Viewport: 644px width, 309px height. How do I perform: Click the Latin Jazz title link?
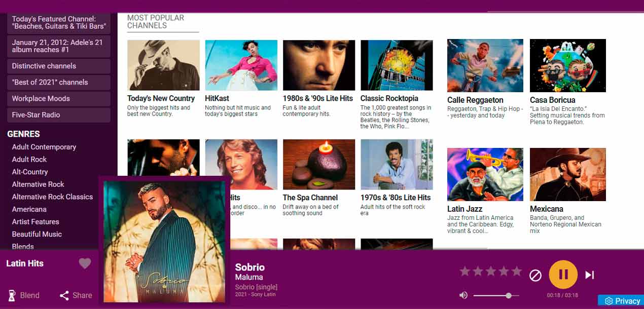click(x=464, y=209)
